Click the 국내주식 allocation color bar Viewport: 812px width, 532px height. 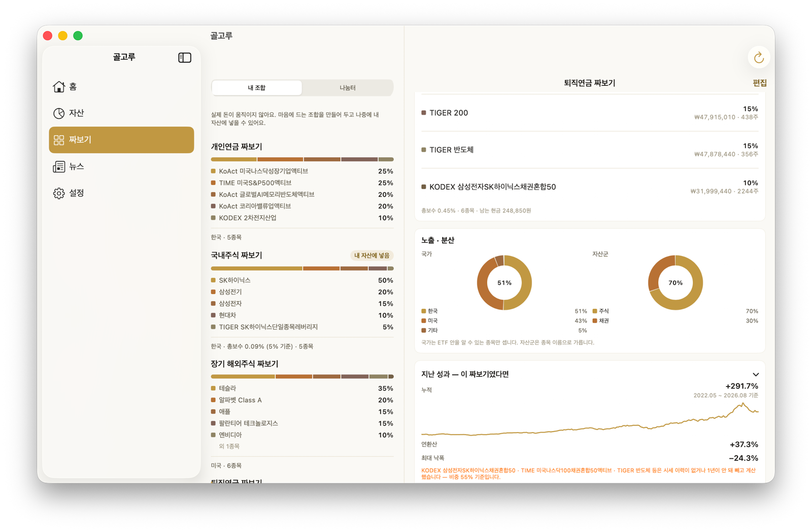point(302,268)
